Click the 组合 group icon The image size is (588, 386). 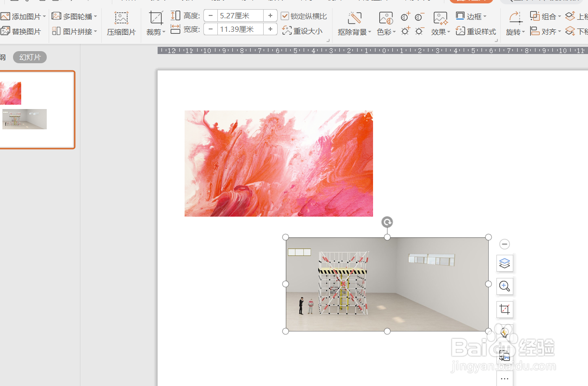click(x=535, y=16)
